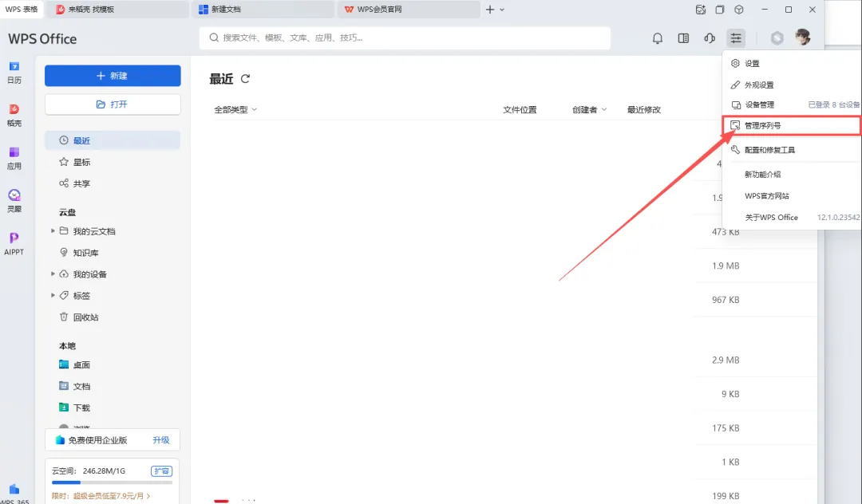Screen dimensions: 862x504
Task: Switch to the 新建文档 tab
Action: coord(264,10)
